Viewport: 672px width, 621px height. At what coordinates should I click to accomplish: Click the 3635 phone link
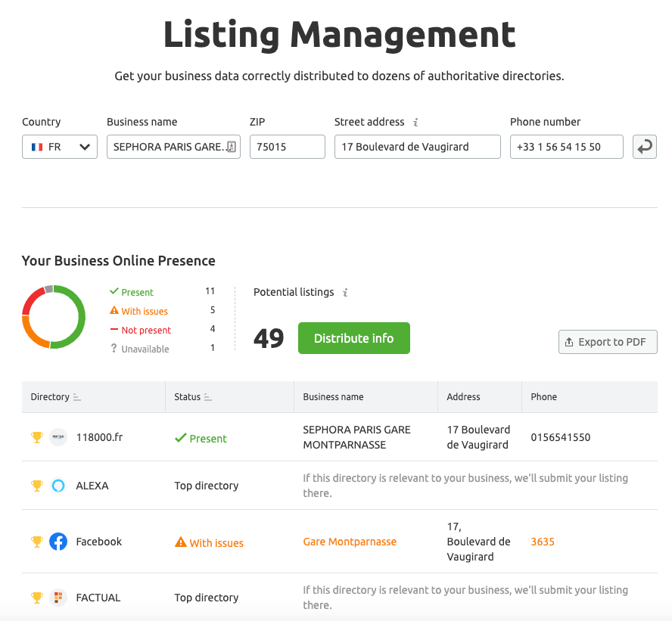543,542
